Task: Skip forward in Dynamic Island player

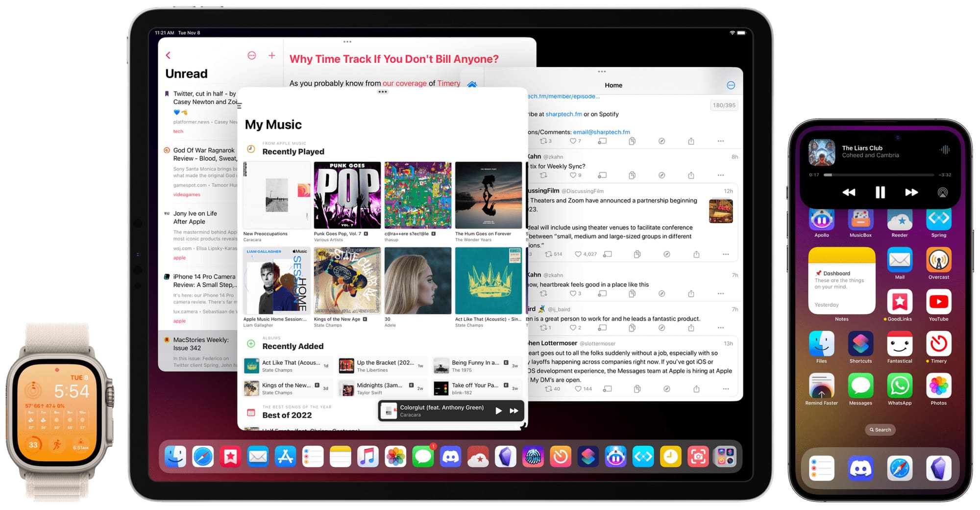Action: (x=911, y=192)
